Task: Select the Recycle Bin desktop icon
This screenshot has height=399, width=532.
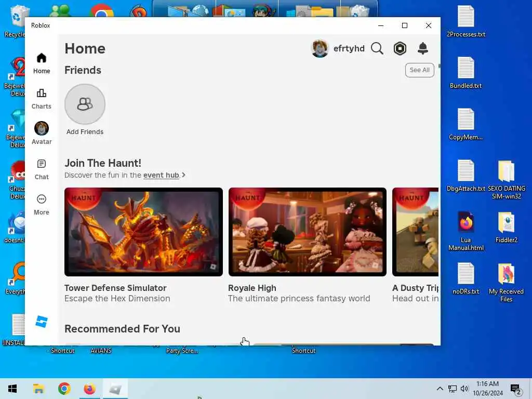Action: (15, 21)
